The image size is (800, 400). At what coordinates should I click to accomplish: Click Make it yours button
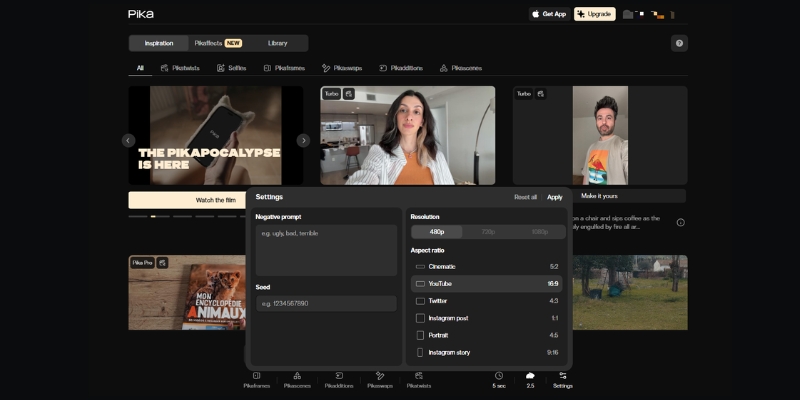[x=599, y=196]
